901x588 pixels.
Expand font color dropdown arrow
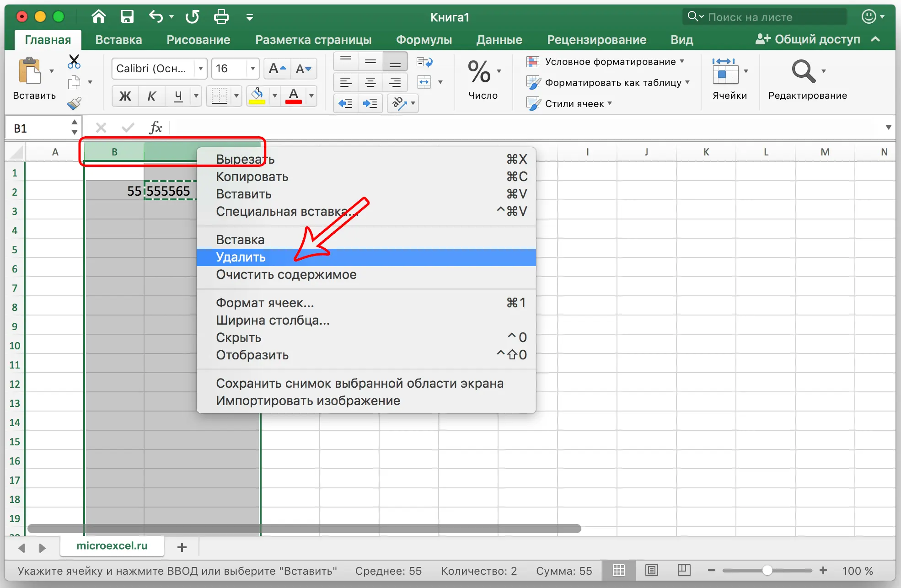point(311,96)
